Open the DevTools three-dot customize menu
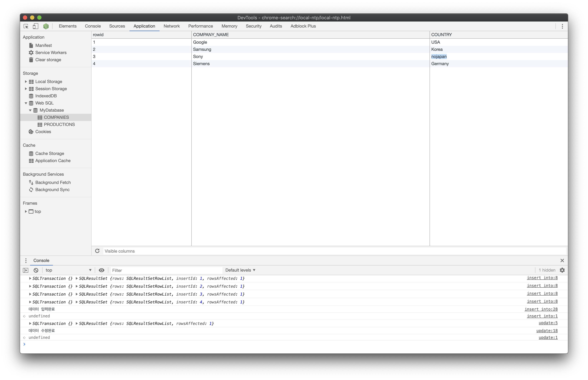The width and height of the screenshot is (588, 380). [562, 26]
